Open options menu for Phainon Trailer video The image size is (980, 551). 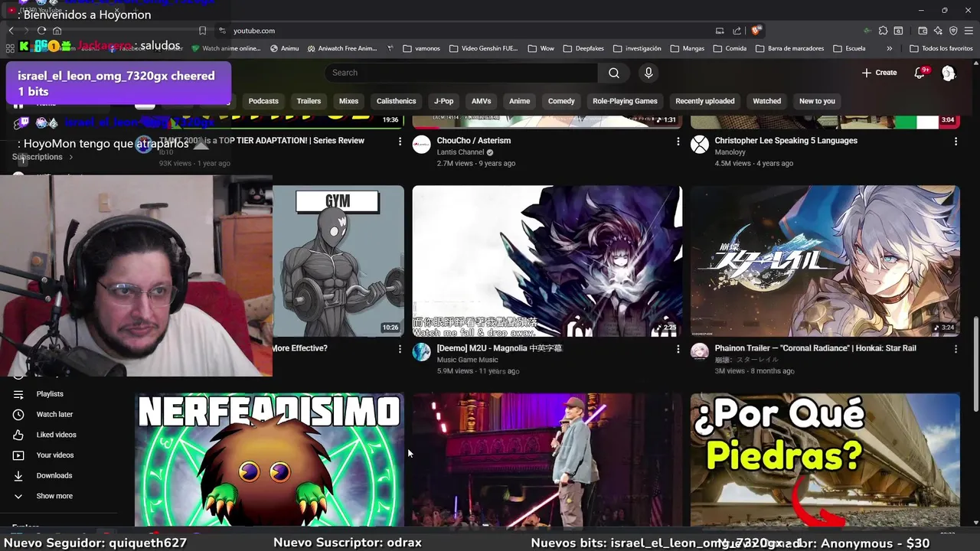[955, 349]
